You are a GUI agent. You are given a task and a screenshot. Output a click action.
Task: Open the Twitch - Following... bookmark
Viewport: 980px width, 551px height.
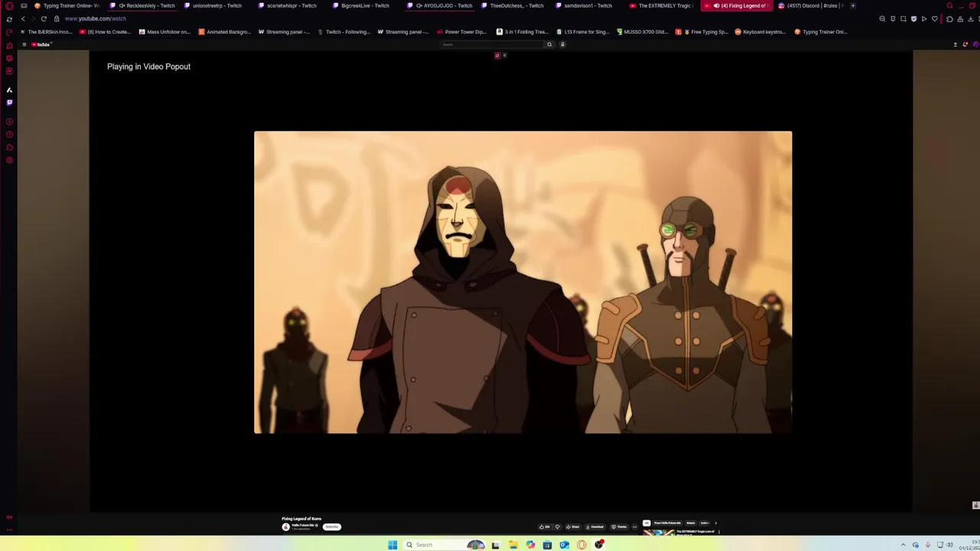(344, 32)
